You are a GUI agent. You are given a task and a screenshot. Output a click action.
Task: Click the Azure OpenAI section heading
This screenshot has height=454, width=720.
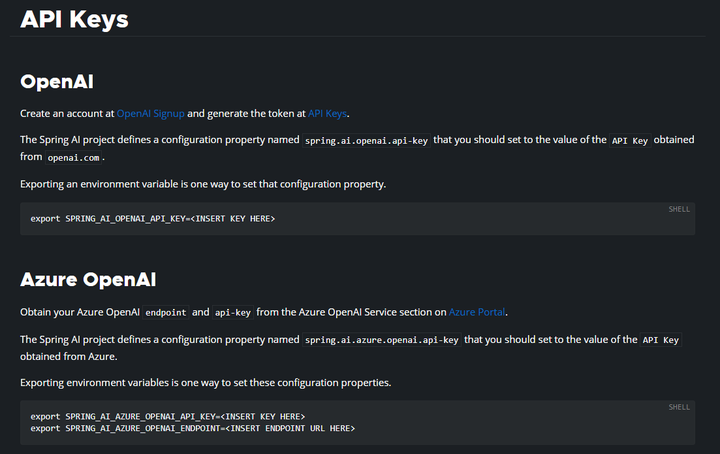pyautogui.click(x=88, y=279)
